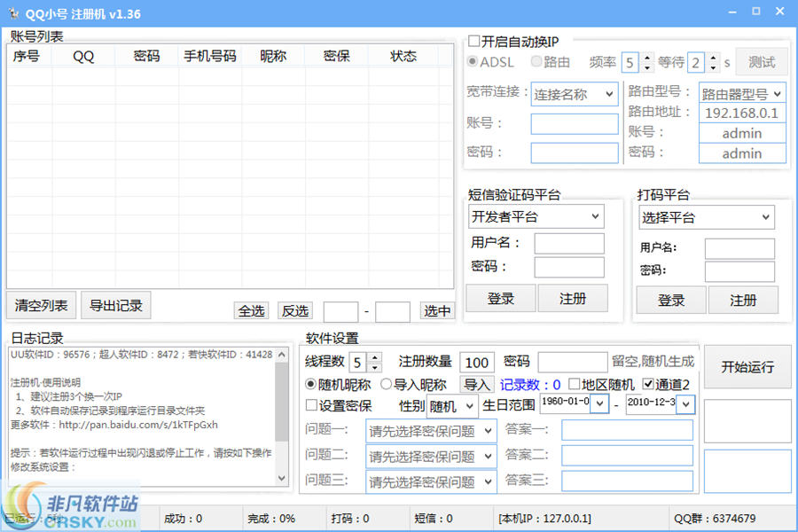798x532 pixels.
Task: Decrease the 等待 value with down arrow
Action: [713, 67]
